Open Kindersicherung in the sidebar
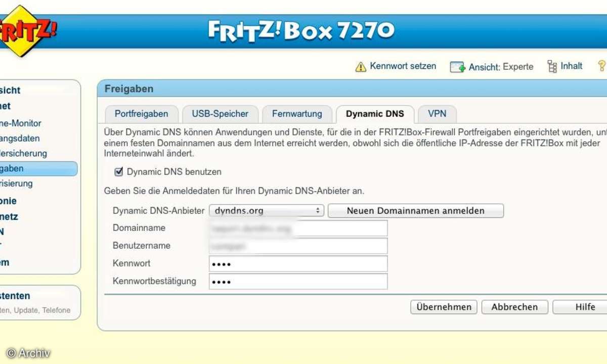607x364 pixels. tap(23, 153)
